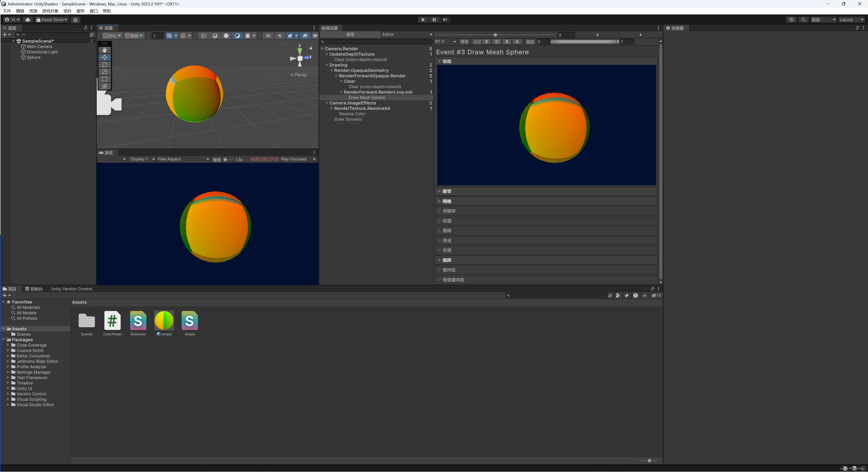Open Undo History clock icon

tap(791, 20)
